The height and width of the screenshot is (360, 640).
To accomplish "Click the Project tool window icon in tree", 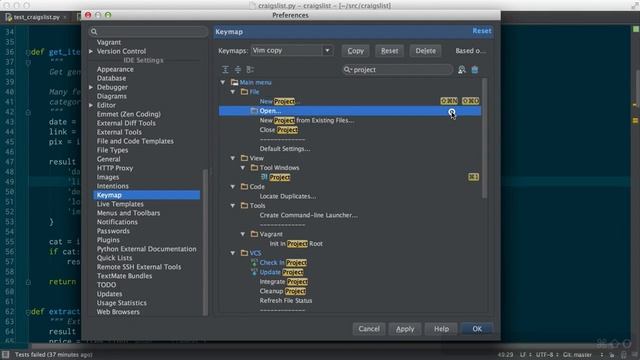I will click(264, 177).
